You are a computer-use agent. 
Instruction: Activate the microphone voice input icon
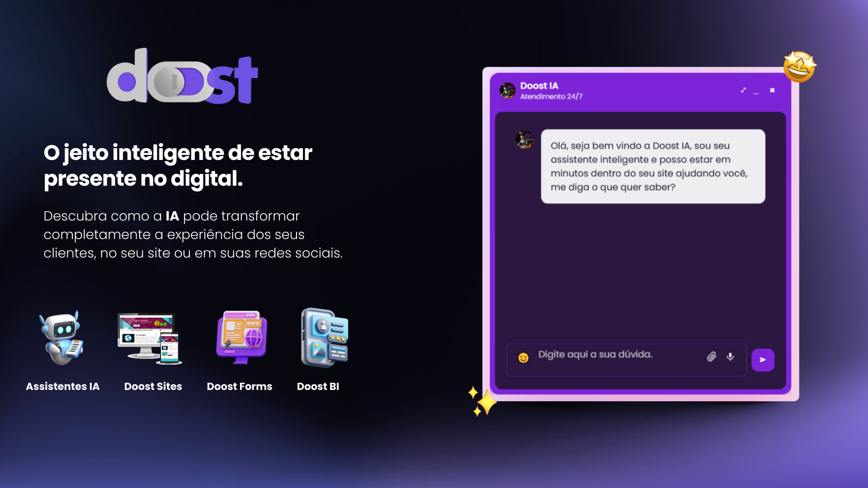[730, 357]
